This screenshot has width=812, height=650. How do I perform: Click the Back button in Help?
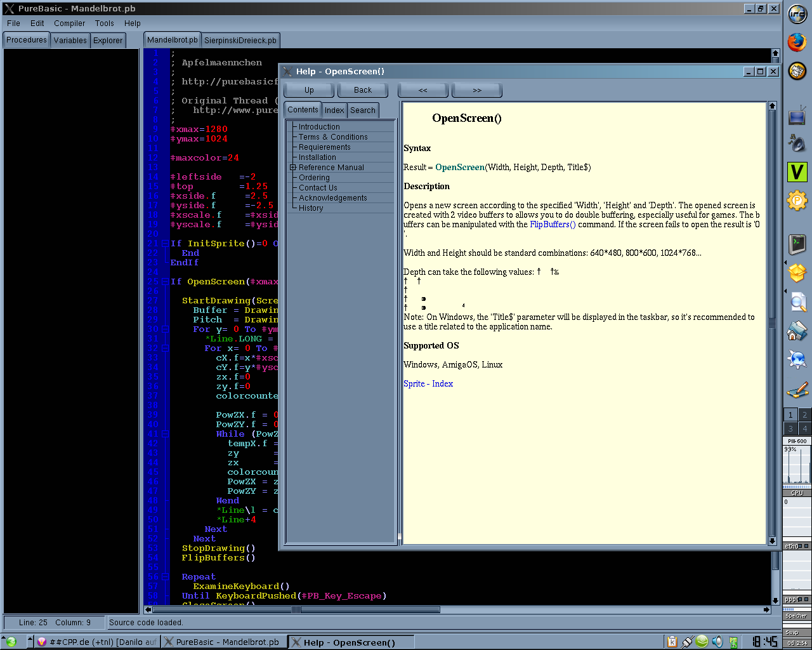click(x=363, y=90)
